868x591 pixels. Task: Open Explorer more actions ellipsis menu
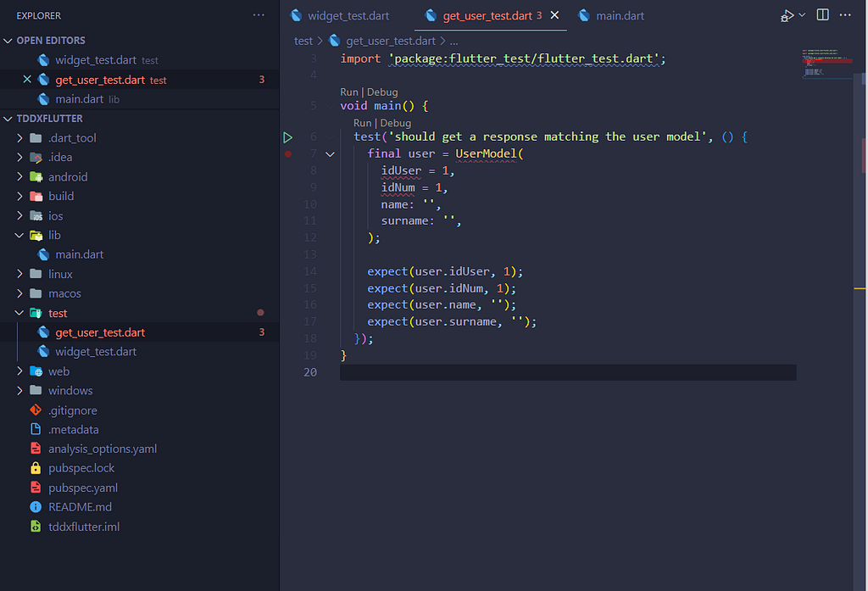click(259, 15)
